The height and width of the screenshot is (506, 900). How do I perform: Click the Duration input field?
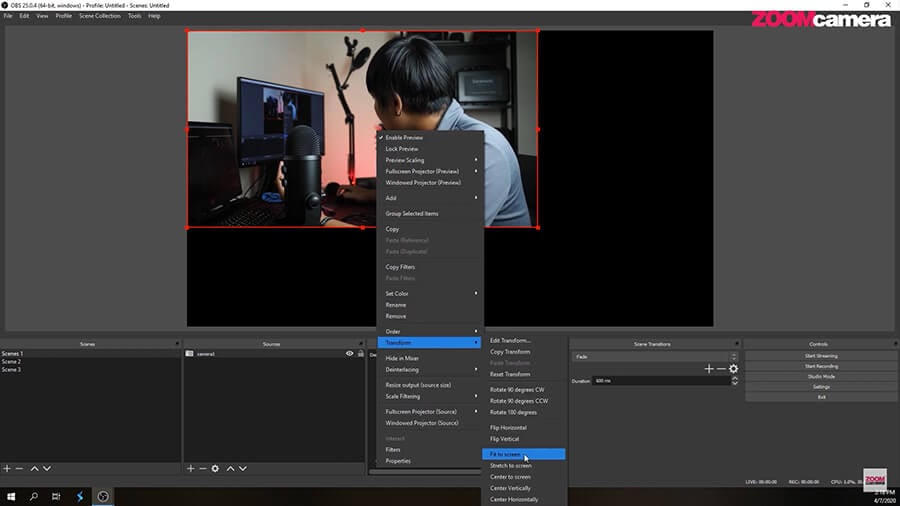pyautogui.click(x=662, y=381)
